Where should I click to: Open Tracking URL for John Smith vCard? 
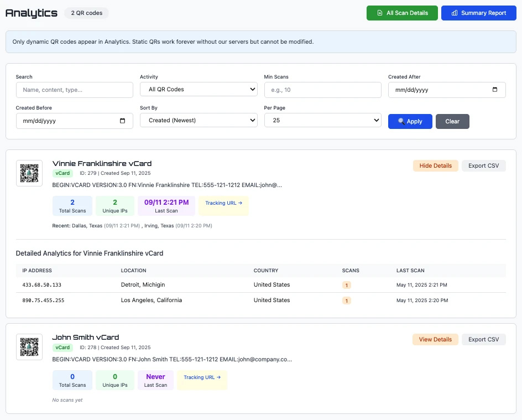click(202, 377)
